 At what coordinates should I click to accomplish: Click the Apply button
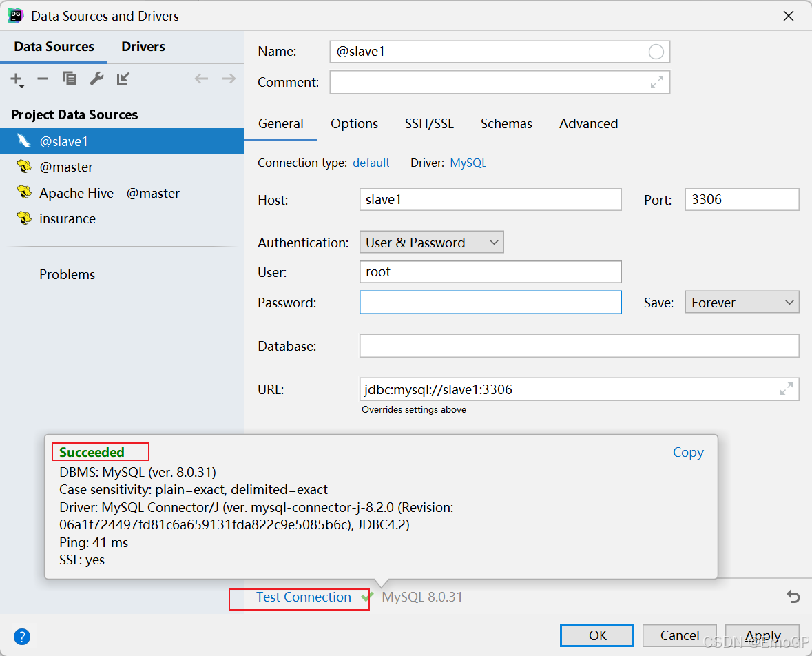coord(762,636)
